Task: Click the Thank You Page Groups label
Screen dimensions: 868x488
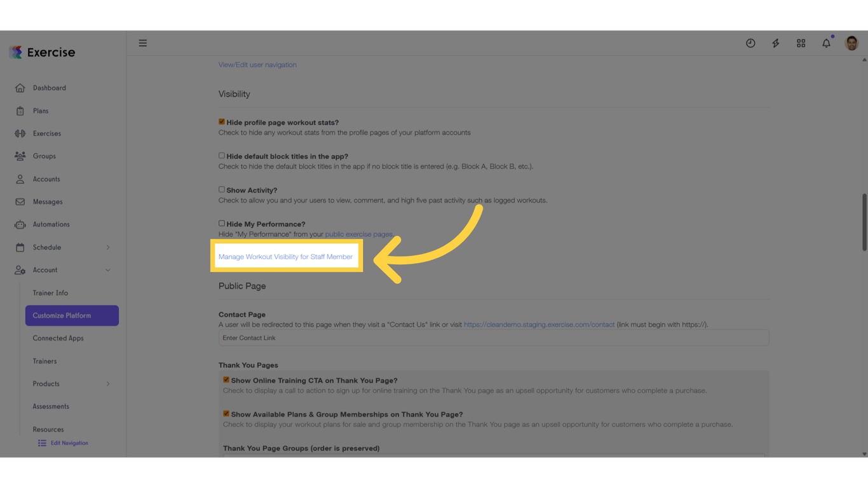Action: click(x=301, y=449)
